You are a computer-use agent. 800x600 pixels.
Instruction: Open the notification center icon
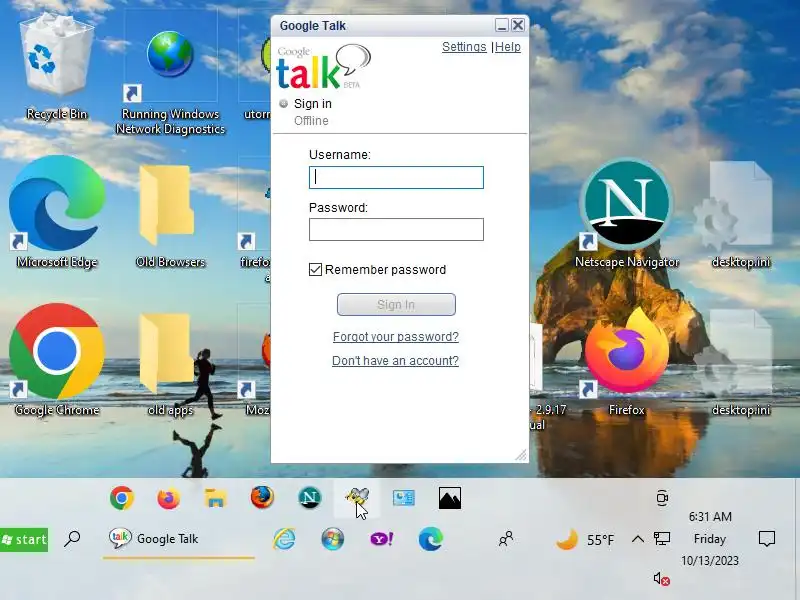[767, 539]
